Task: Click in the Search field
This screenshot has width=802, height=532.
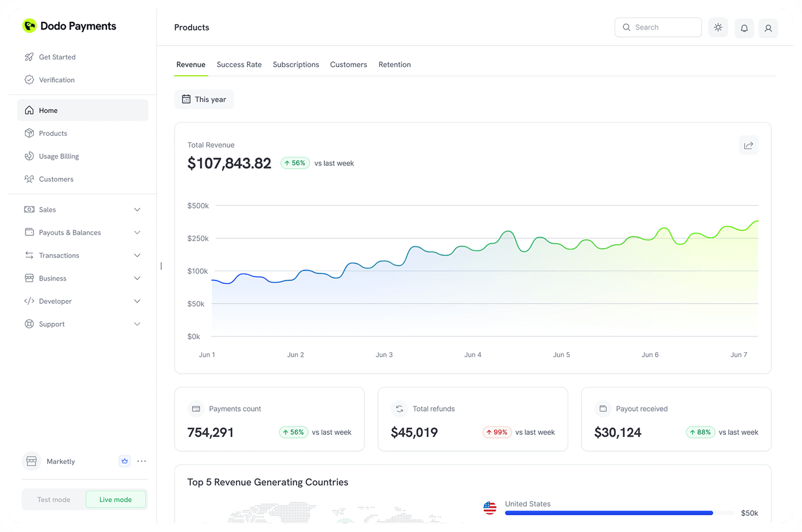Action: (658, 27)
